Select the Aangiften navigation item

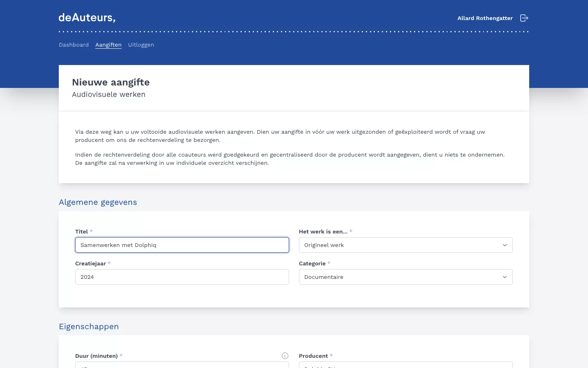coord(108,45)
